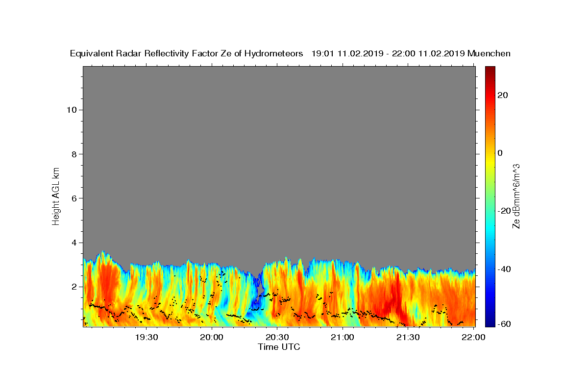The image size is (588, 392).
Task: Click the colorbar tick value '-60'
Action: pos(504,324)
